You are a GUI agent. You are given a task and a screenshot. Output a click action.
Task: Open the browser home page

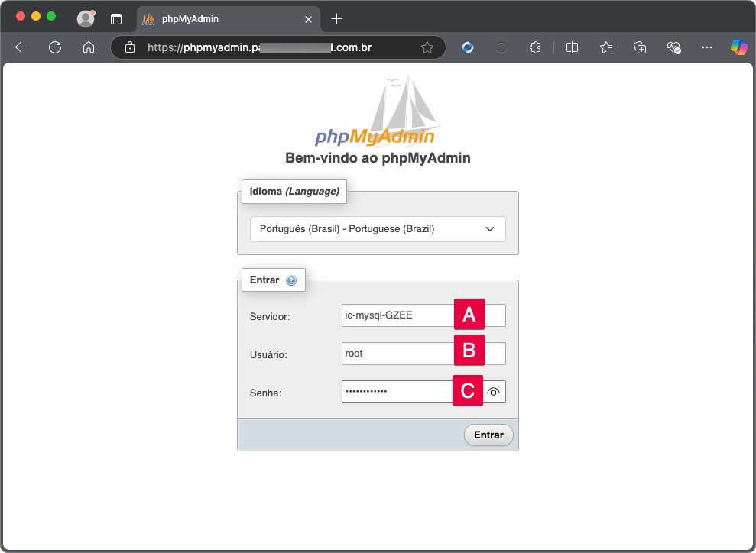point(89,47)
